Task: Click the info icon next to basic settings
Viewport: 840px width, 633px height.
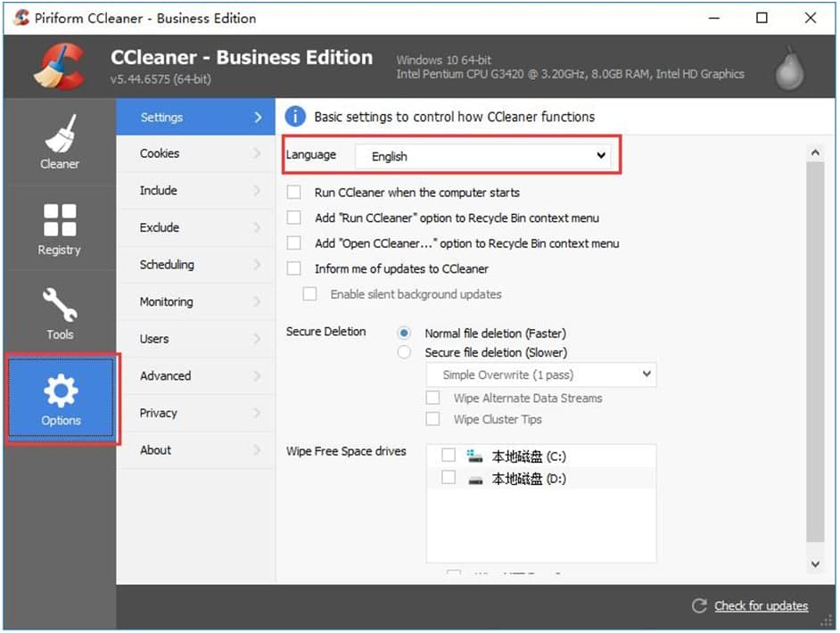Action: (294, 116)
